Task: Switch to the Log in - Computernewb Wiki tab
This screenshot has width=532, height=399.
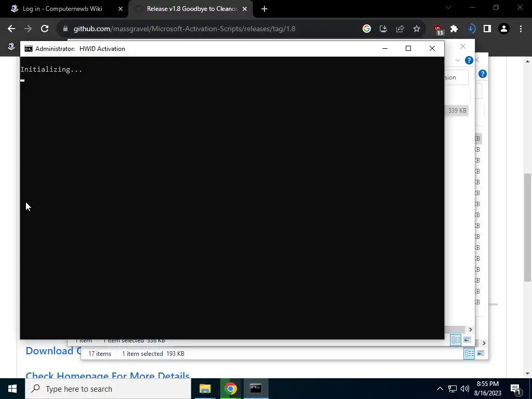Action: tap(62, 9)
